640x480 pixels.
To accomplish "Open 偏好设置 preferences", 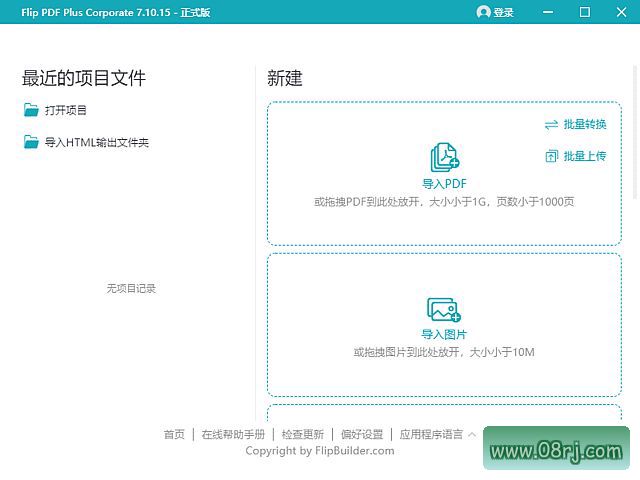I will (x=362, y=434).
